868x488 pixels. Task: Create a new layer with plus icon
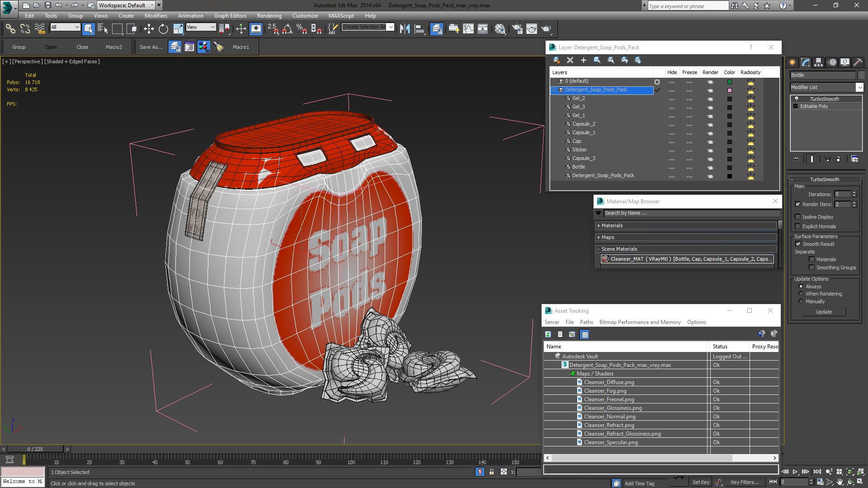coord(584,60)
